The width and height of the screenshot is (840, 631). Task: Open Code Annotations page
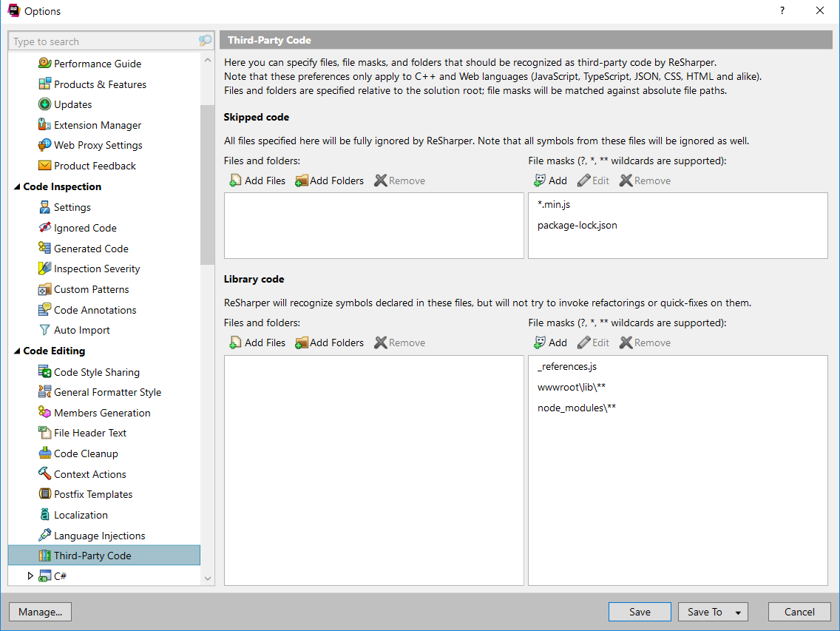click(x=87, y=310)
